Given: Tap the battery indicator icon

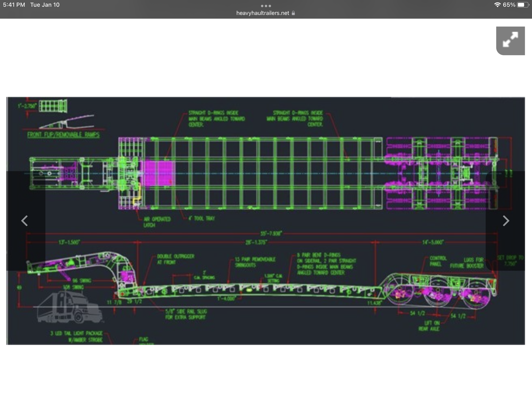Looking at the screenshot, I should click(x=523, y=5).
